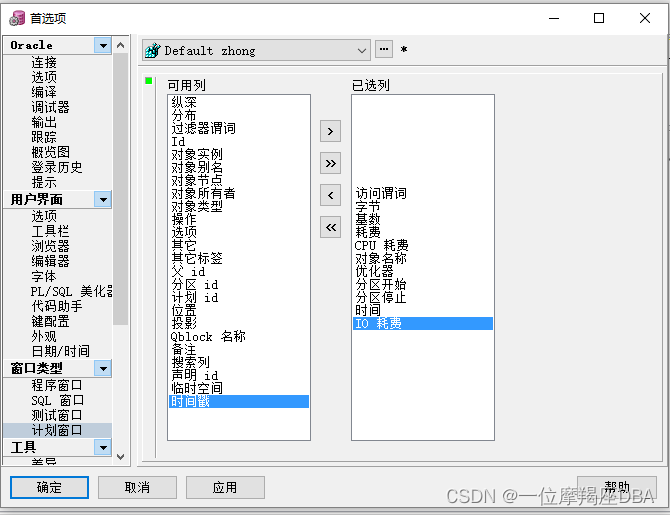The image size is (670, 515).
Task: Open the 键配置 preferences
Action: pos(50,321)
